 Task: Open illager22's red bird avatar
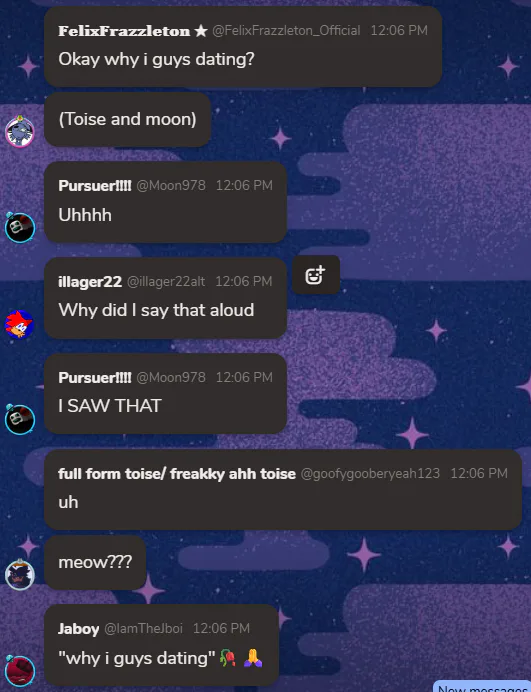point(19,324)
